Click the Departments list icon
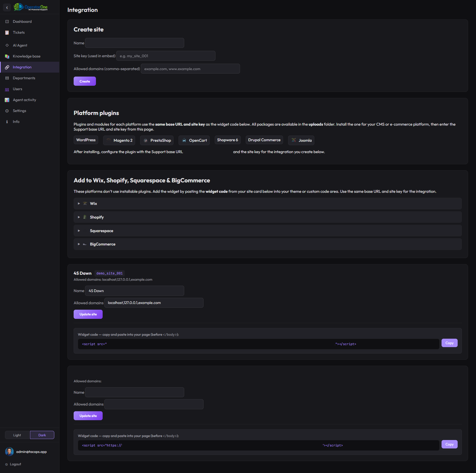The height and width of the screenshot is (473, 476). 7,78
